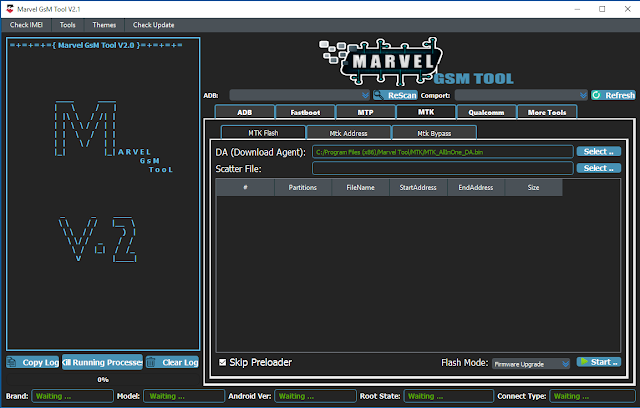Select the MTK Flash sub-tab
The height and width of the screenshot is (408, 640).
point(263,133)
